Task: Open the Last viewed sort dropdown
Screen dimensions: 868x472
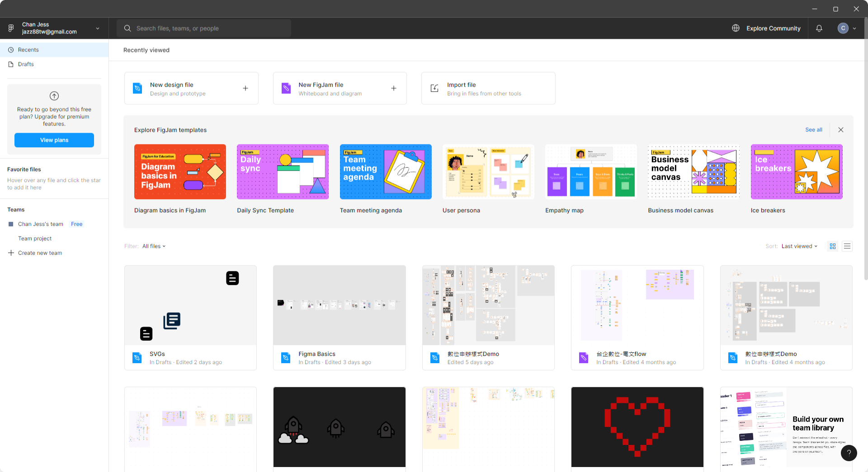Action: [799, 246]
